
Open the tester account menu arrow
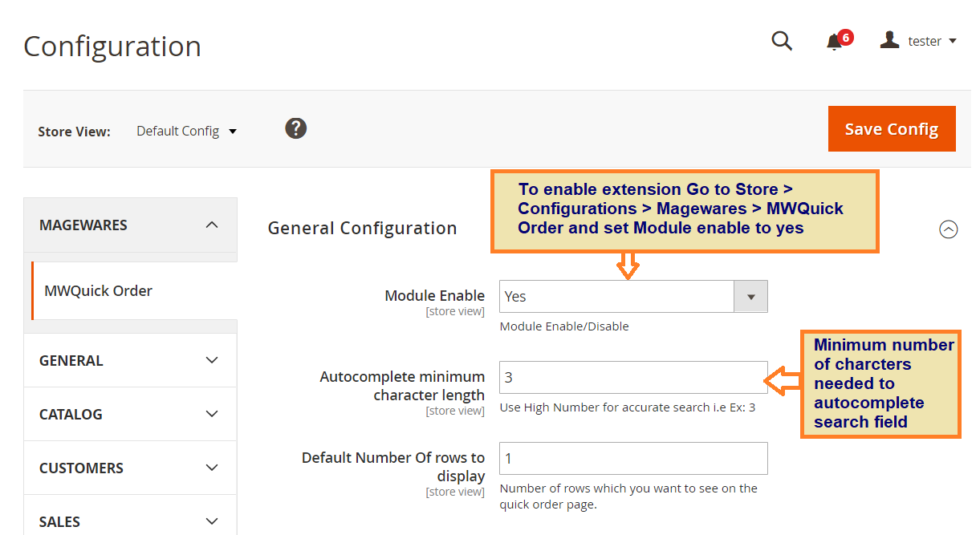tap(953, 41)
